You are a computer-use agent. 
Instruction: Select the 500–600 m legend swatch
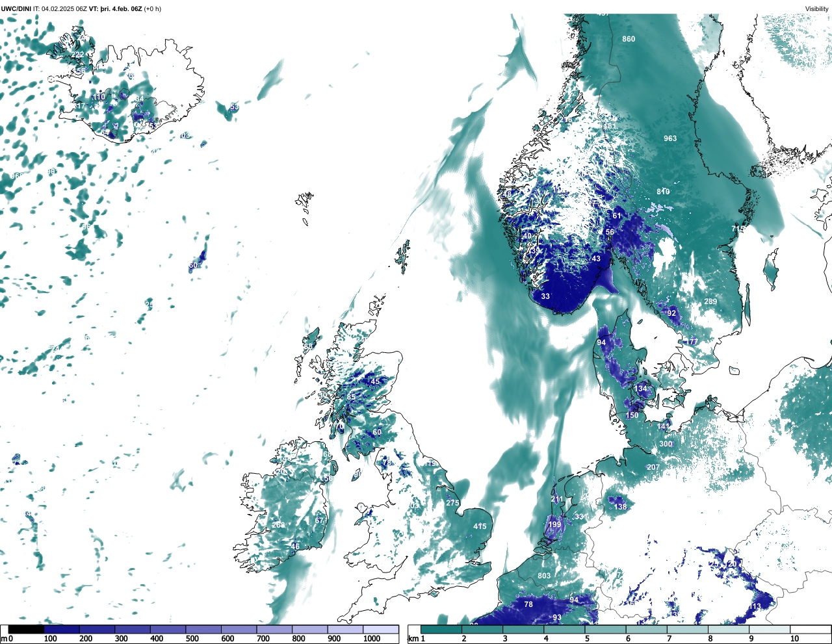(x=203, y=629)
